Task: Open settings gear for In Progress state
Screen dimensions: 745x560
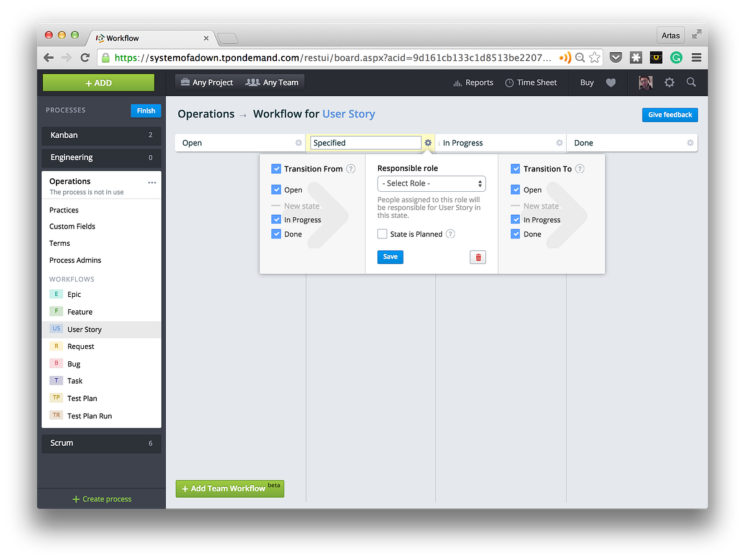Action: [559, 143]
